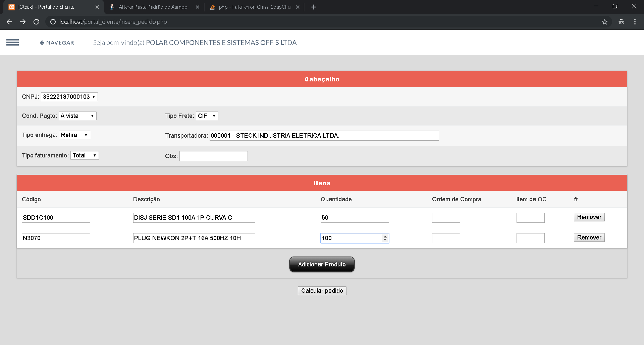Click the Quantidade column heading
Image resolution: width=644 pixels, height=345 pixels.
[336, 199]
